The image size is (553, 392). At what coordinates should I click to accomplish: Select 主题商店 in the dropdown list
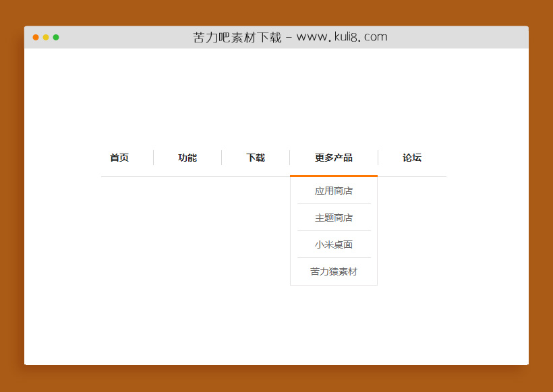tap(333, 218)
